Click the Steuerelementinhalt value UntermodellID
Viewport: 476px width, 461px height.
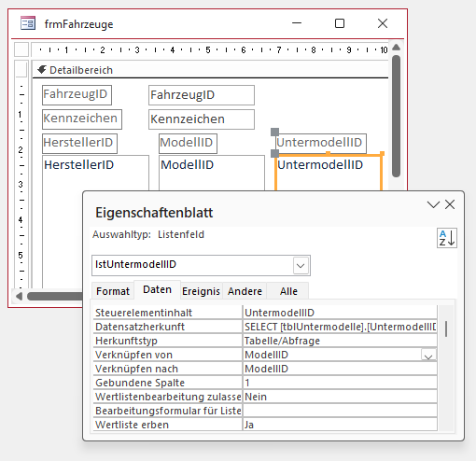pos(340,313)
